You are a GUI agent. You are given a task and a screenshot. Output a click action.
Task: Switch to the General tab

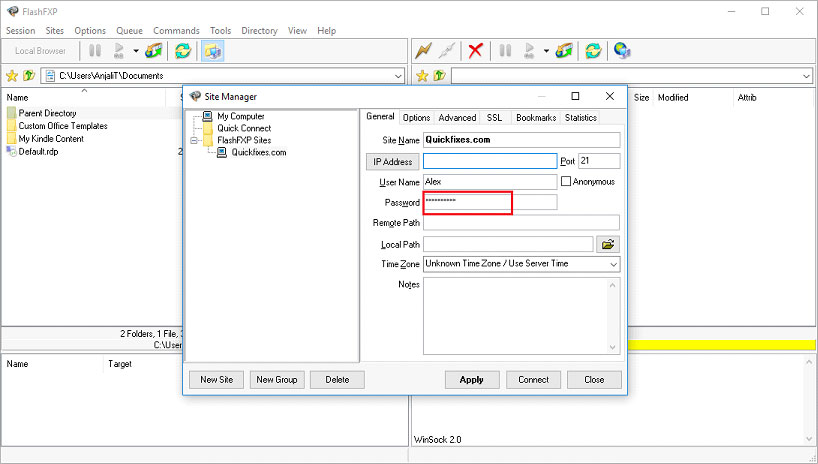pyautogui.click(x=380, y=116)
